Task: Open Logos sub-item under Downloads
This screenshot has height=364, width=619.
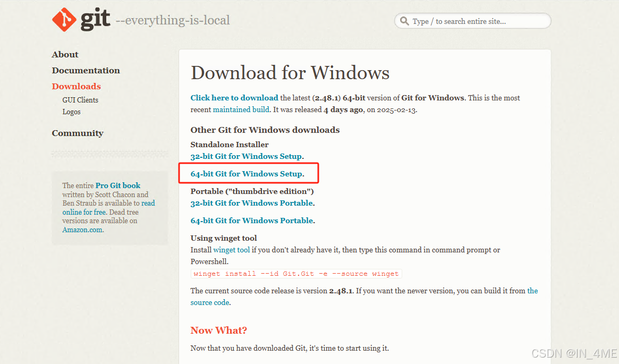Action: coord(71,112)
